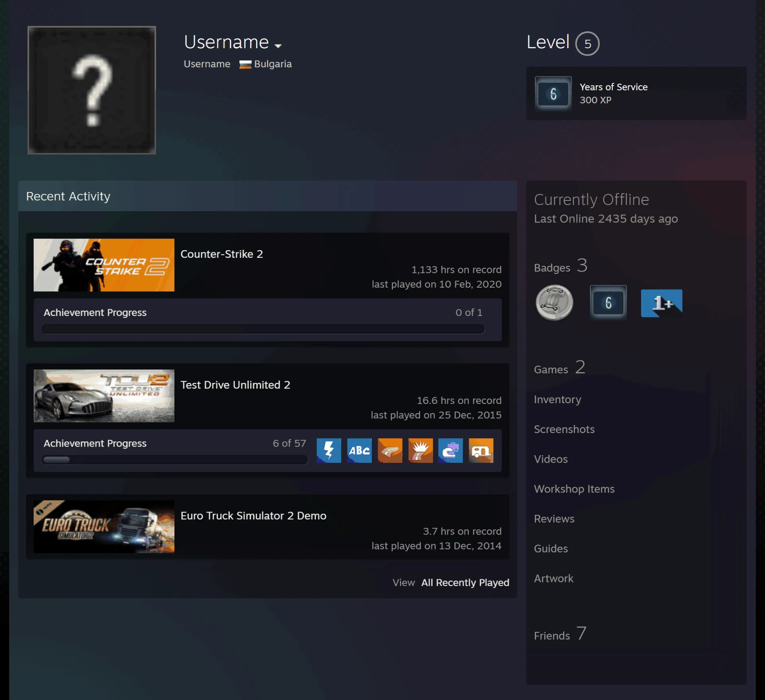Viewport: 765px width, 700px height.
Task: Click the Years of Service 300 XP text
Action: 614,93
